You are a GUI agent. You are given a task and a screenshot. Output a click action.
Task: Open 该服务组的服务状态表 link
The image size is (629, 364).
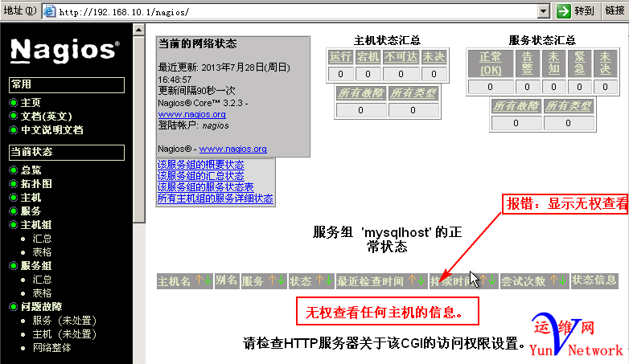pyautogui.click(x=205, y=186)
